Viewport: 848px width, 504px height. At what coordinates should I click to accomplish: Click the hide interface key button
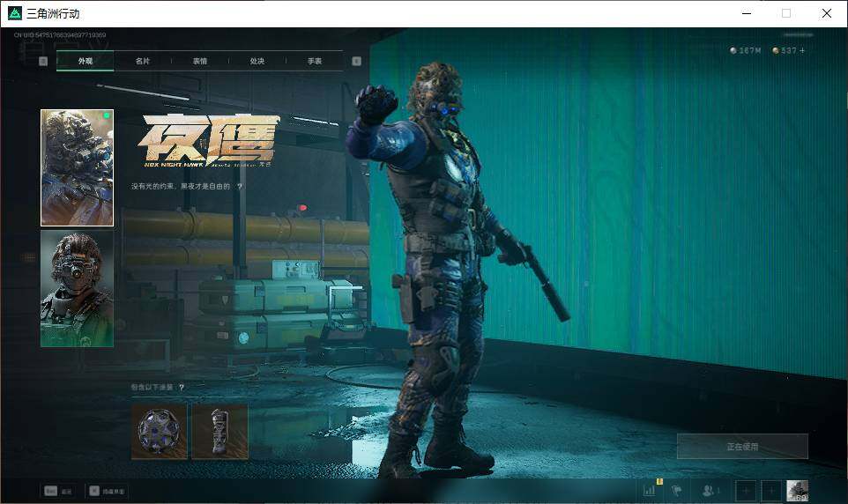(107, 491)
